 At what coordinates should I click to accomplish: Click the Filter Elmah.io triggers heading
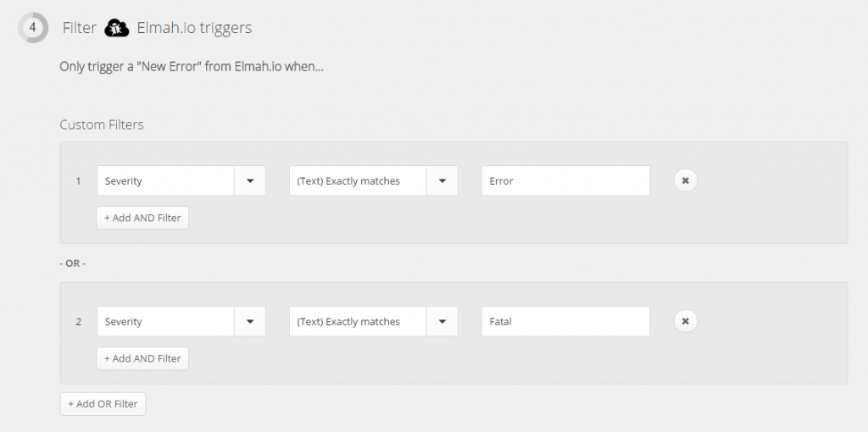[157, 28]
